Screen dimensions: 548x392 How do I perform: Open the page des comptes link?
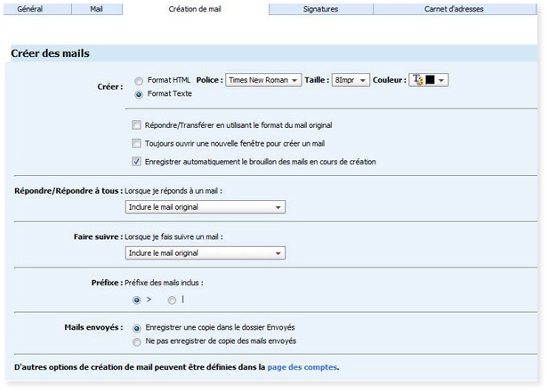coord(302,367)
